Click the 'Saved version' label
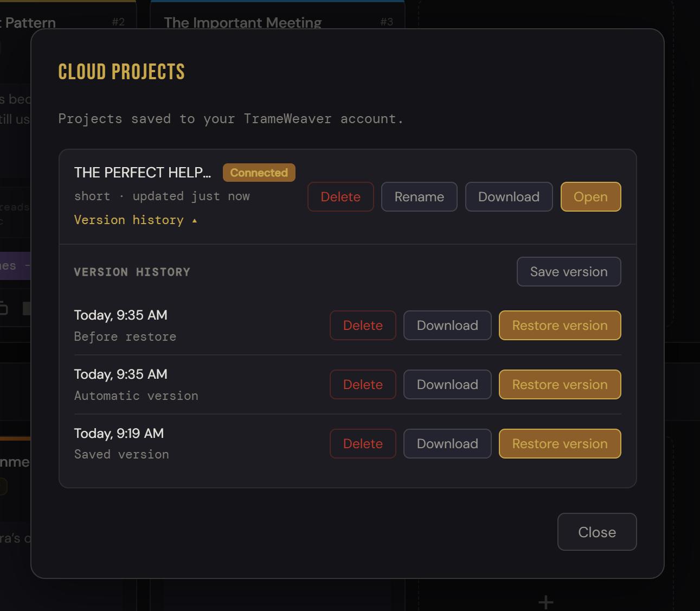Screen dimensions: 700x611 click(121, 454)
